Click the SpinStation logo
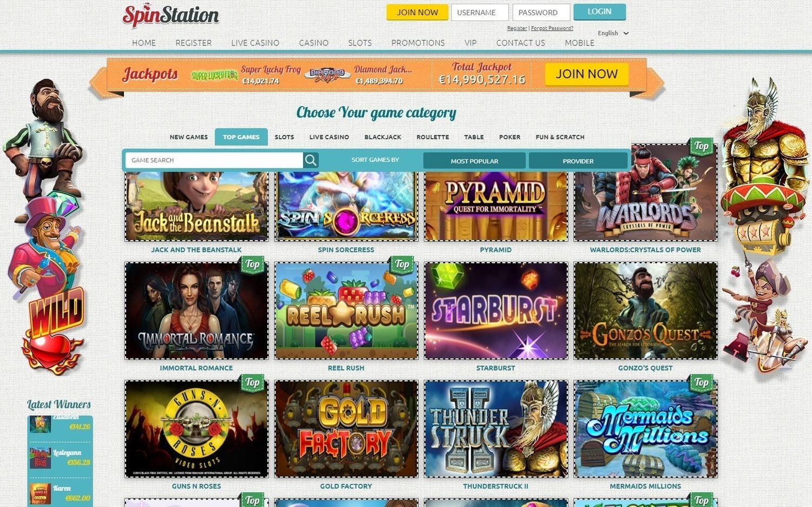The height and width of the screenshot is (507, 812). coord(171,15)
